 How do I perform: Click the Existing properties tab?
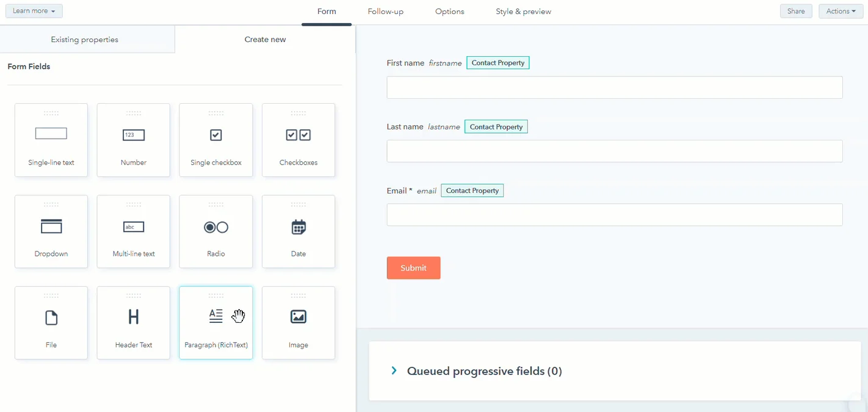click(84, 39)
